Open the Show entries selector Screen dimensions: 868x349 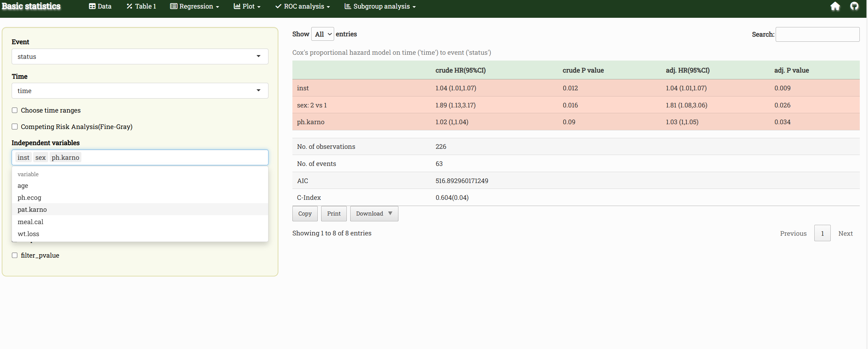click(x=323, y=34)
